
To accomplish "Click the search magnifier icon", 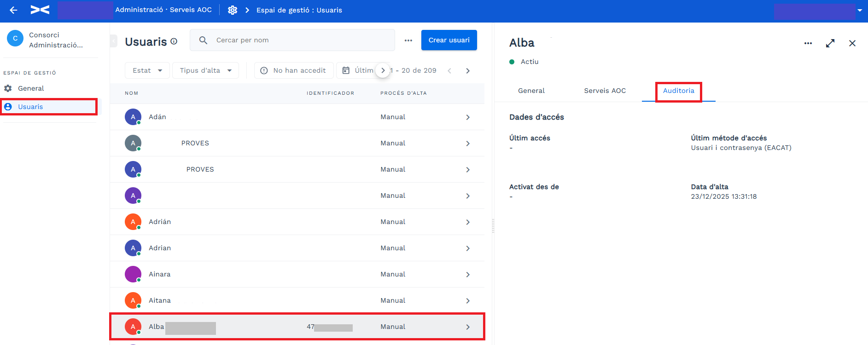I will click(203, 40).
